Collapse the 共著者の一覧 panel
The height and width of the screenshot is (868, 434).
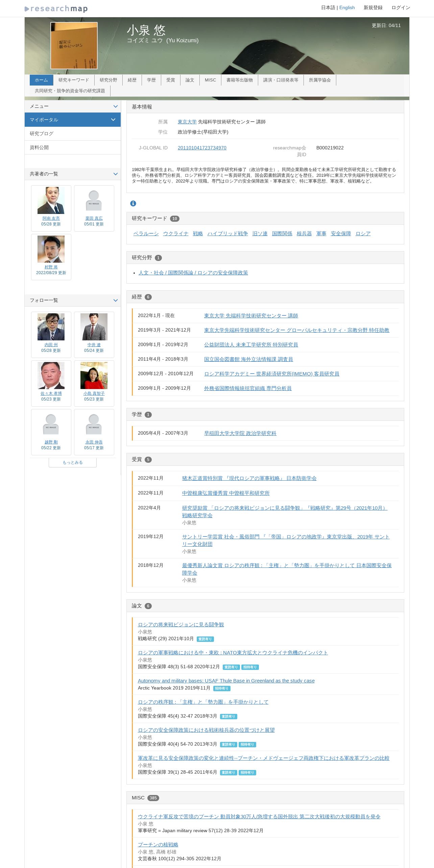[x=115, y=174]
